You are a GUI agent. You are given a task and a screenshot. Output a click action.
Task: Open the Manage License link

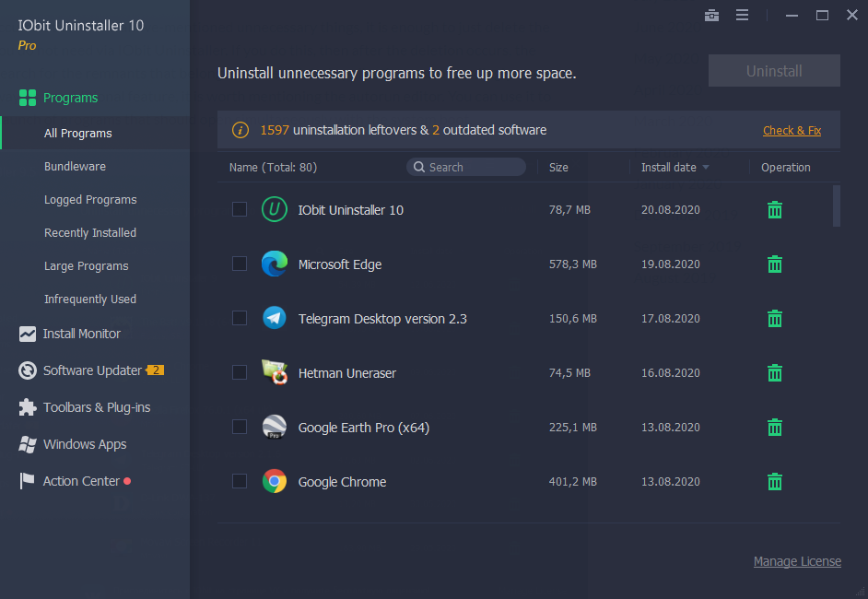[x=797, y=561]
